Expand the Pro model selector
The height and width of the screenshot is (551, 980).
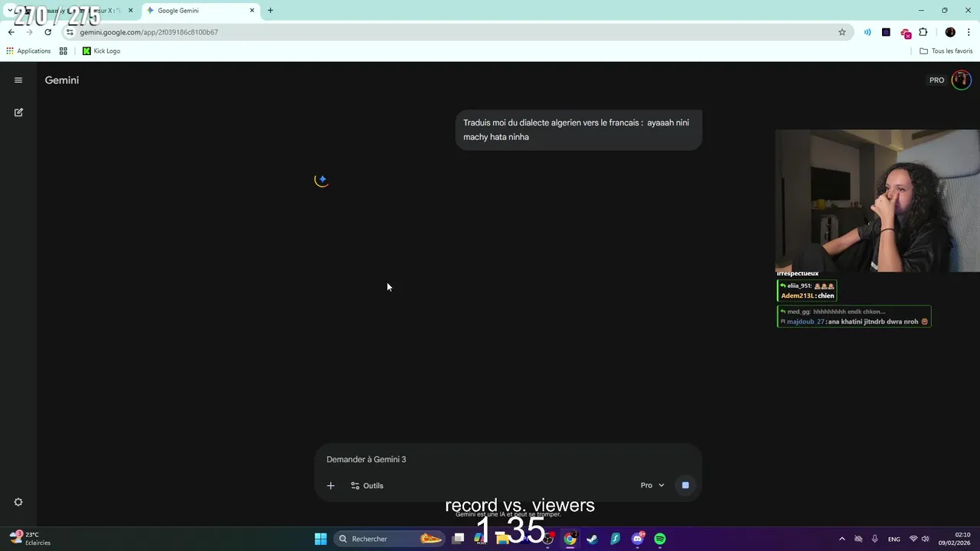(x=652, y=485)
